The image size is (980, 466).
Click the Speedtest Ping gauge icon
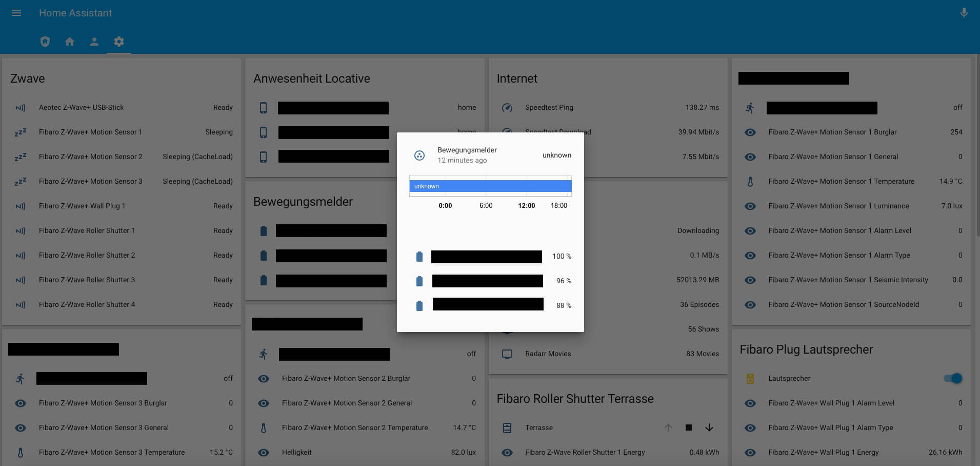point(507,108)
